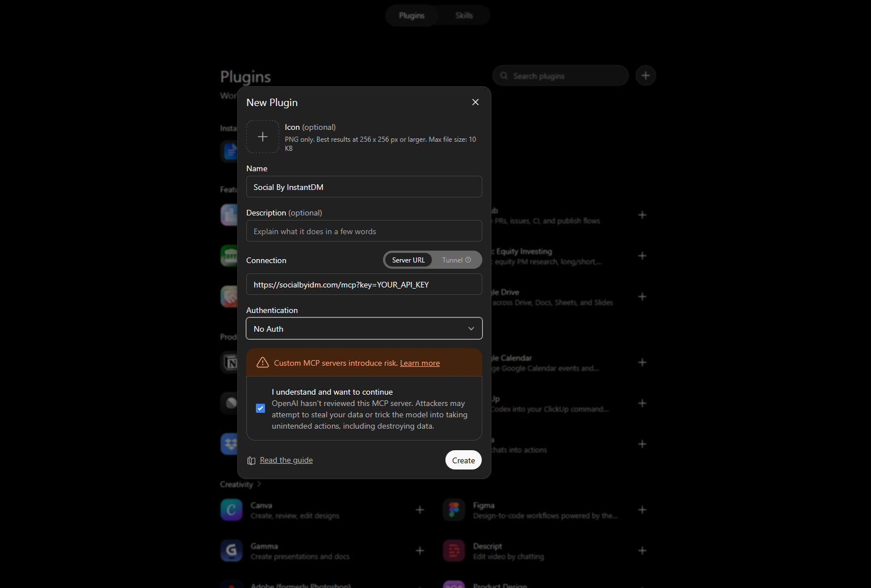Click the Search plugins field

pos(561,75)
